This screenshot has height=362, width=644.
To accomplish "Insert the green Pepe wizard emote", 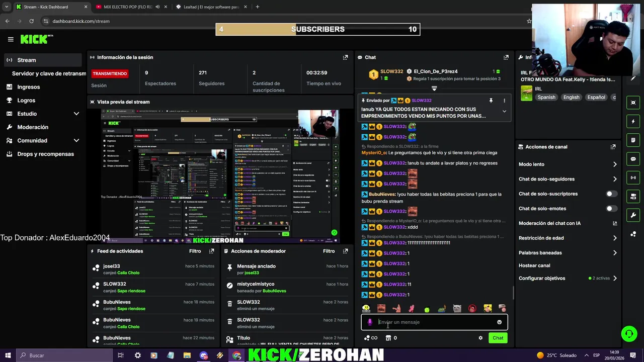I will 442,309.
